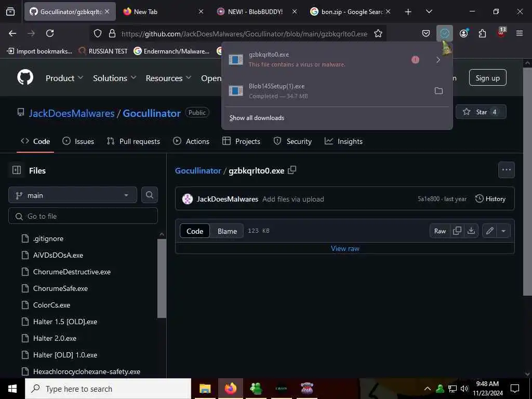The image size is (532, 399).
Task: Bookmark this page with star icon
Action: pyautogui.click(x=378, y=34)
